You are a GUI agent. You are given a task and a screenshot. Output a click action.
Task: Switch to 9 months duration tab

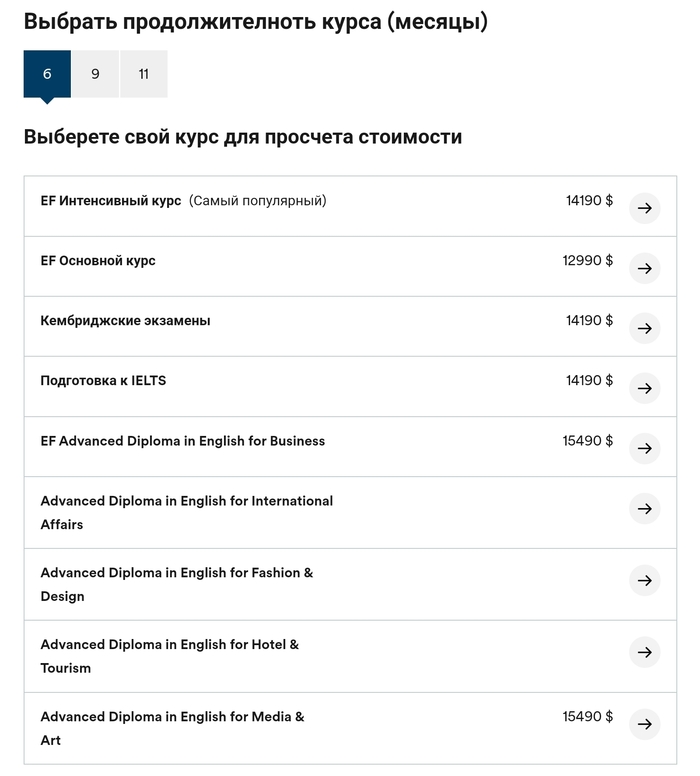point(95,74)
